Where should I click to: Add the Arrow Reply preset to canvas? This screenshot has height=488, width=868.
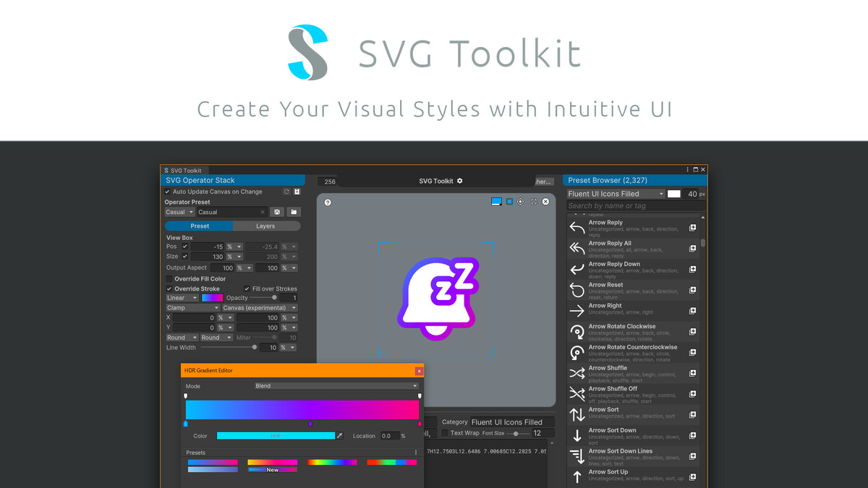(692, 228)
